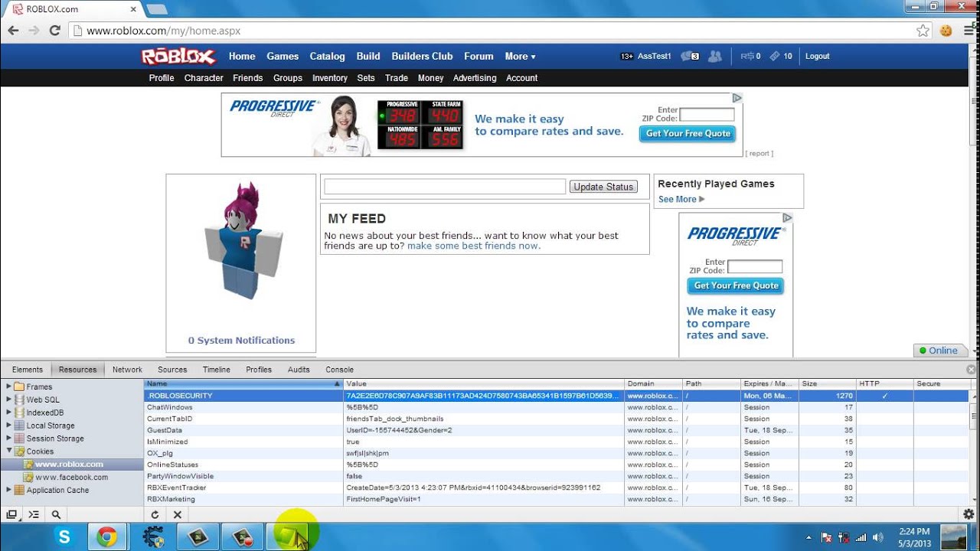
Task: Open the messages icon with badge 3
Action: [x=690, y=56]
